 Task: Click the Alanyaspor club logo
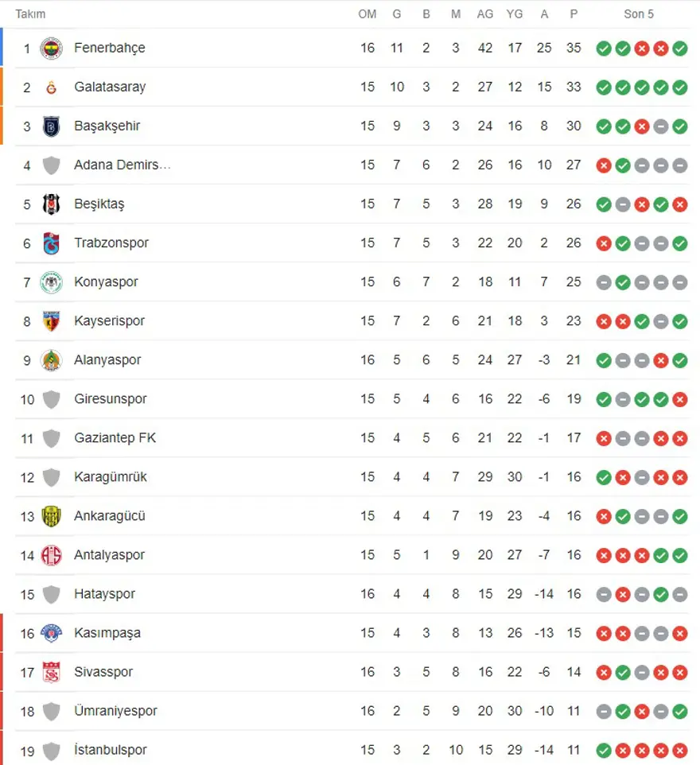point(52,359)
